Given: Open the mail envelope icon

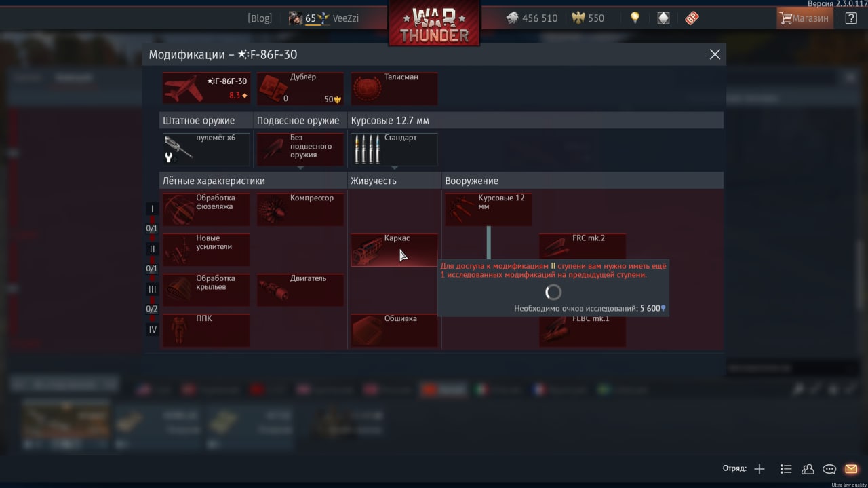Looking at the screenshot, I should click(x=851, y=469).
